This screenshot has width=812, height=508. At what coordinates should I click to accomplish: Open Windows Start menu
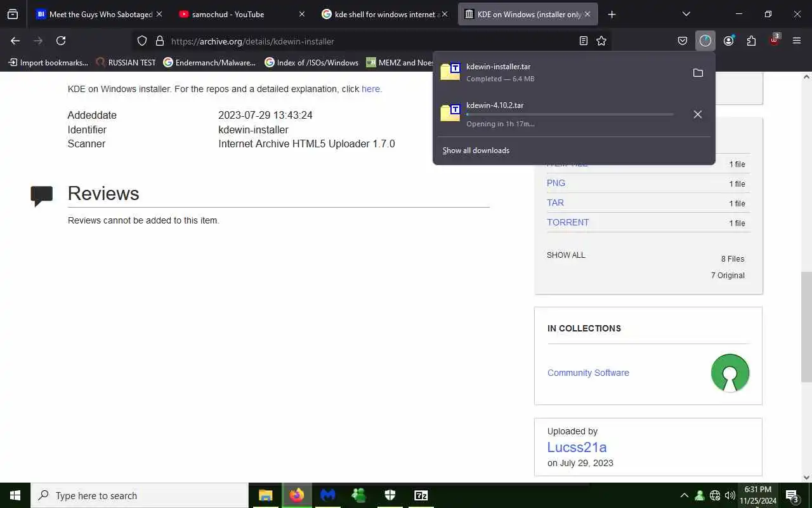pos(15,495)
